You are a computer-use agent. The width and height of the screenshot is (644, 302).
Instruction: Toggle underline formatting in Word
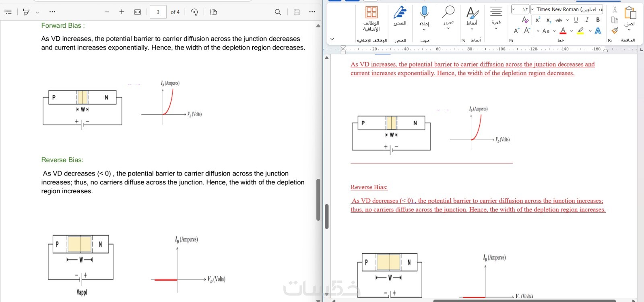click(576, 20)
